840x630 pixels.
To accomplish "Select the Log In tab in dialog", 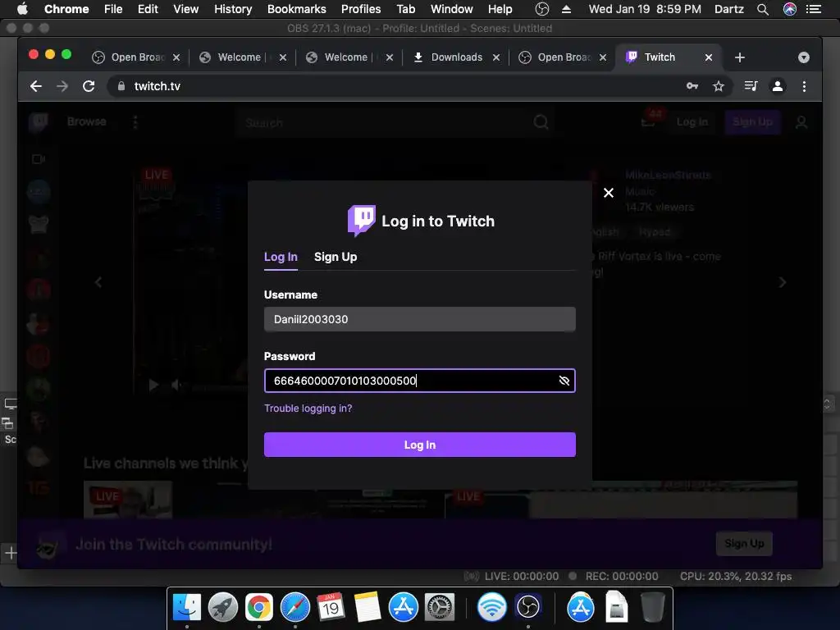I will 281,257.
